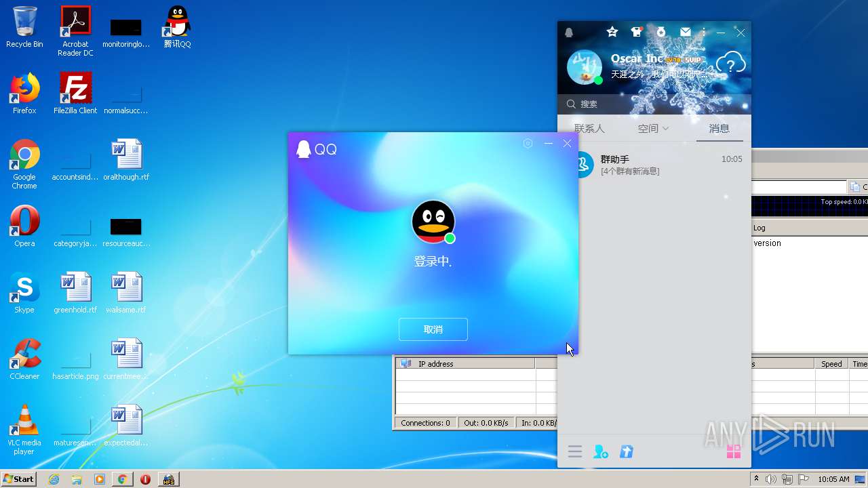The height and width of the screenshot is (488, 868).
Task: Click the volume speaker tray icon
Action: [771, 479]
